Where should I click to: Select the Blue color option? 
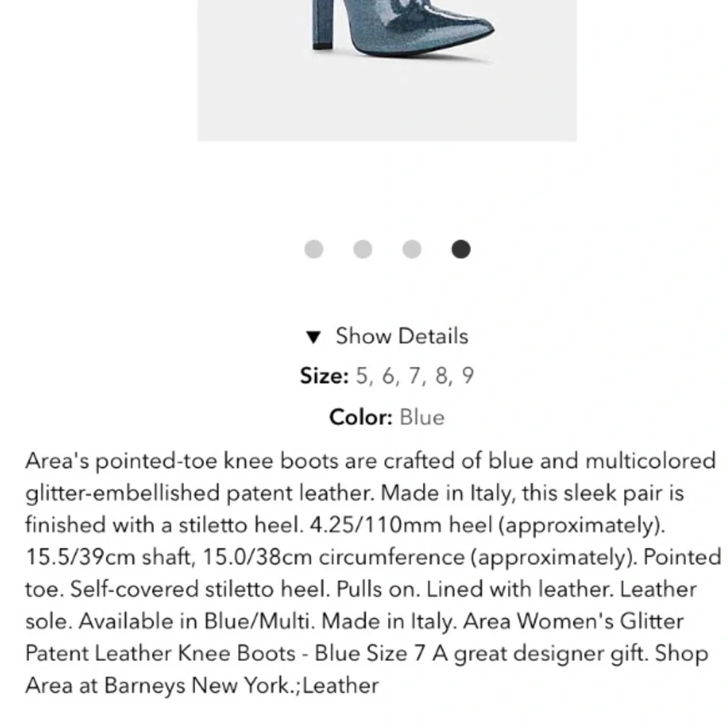(422, 416)
